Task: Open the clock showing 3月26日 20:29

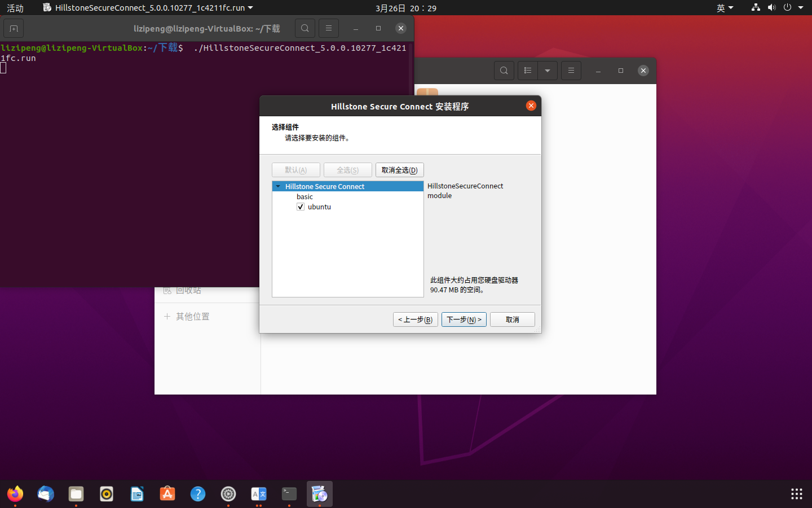Action: (x=406, y=8)
